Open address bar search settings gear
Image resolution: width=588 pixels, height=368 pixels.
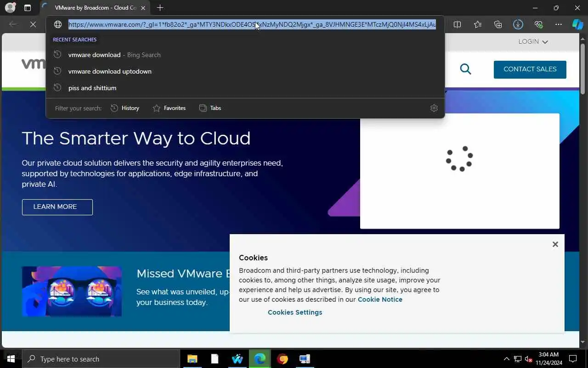point(434,108)
